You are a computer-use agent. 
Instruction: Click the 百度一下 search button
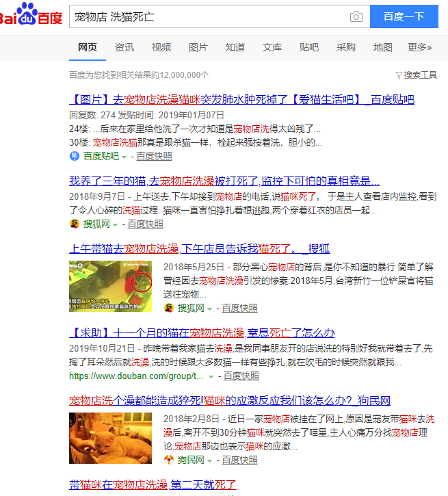[x=404, y=16]
